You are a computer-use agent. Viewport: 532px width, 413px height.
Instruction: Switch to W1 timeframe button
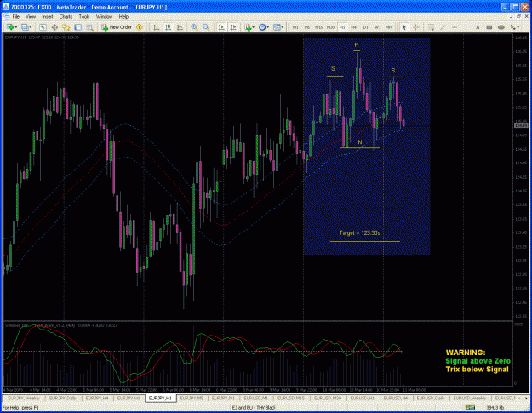pos(377,27)
